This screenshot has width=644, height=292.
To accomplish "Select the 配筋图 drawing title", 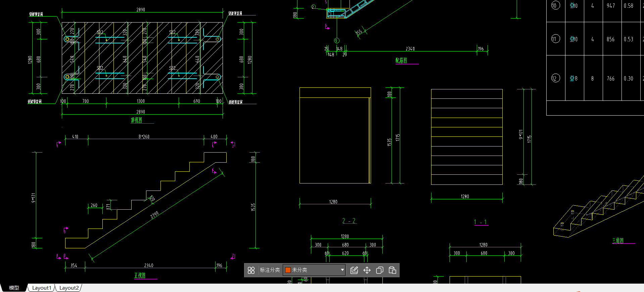I will coord(401,60).
